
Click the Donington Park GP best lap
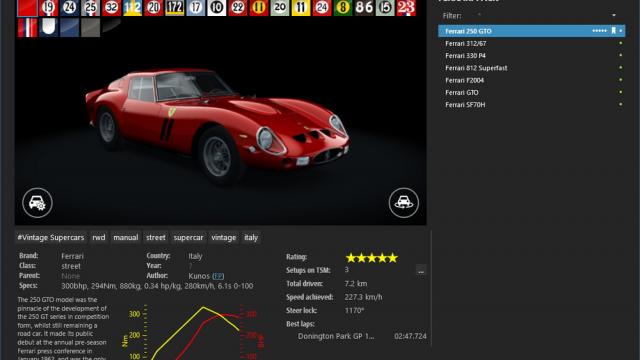pos(362,336)
